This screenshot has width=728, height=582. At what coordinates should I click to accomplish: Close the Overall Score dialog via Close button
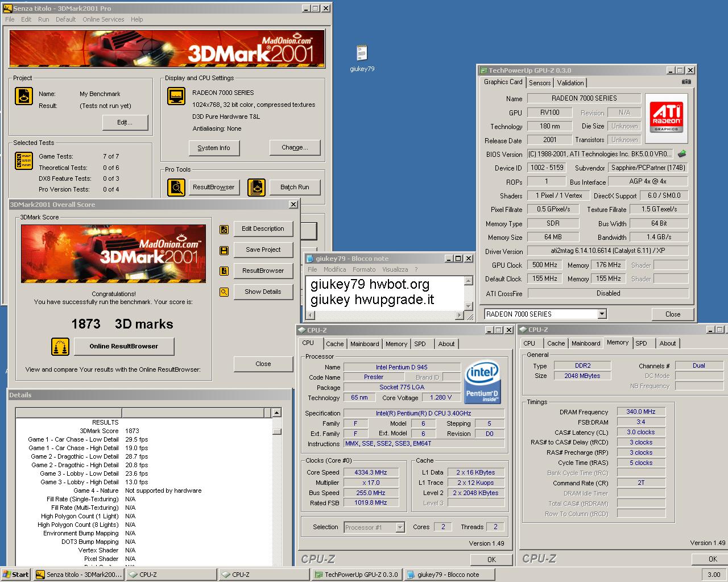click(x=263, y=364)
